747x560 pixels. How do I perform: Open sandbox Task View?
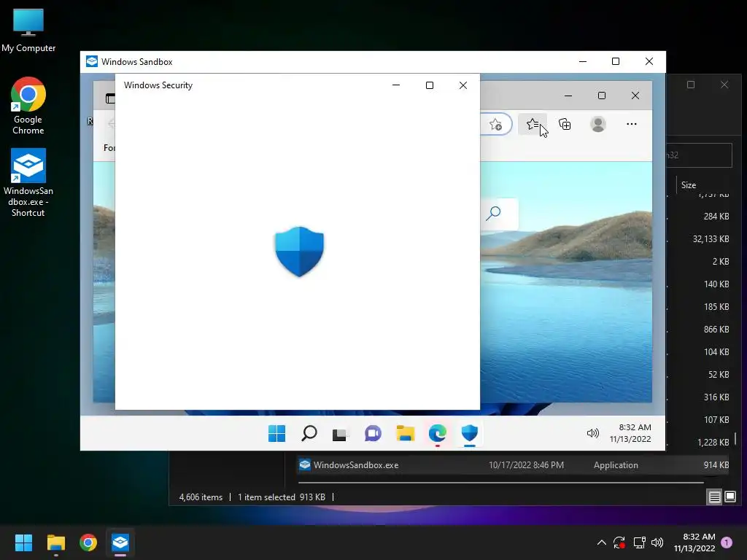click(340, 434)
